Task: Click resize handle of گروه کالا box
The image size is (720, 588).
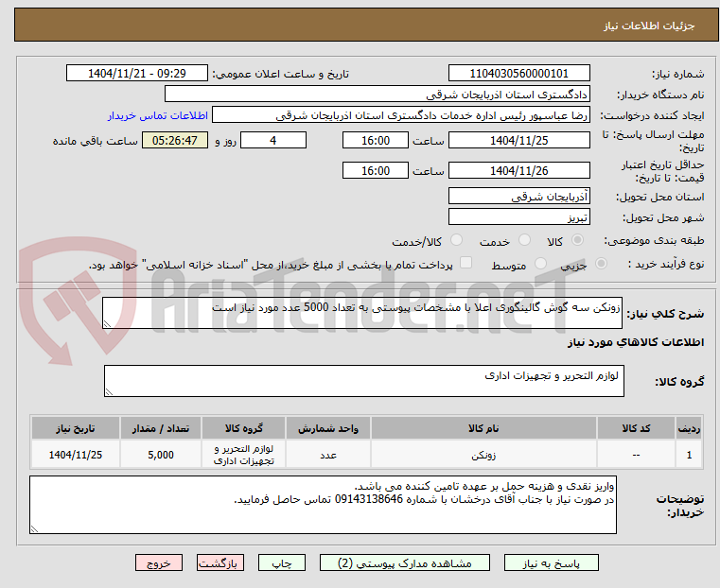Action: point(109,391)
